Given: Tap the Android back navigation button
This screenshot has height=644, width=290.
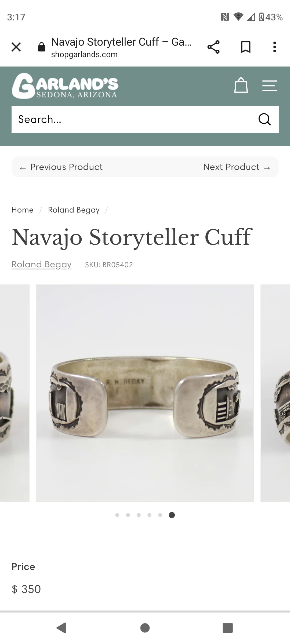Looking at the screenshot, I should (x=61, y=628).
